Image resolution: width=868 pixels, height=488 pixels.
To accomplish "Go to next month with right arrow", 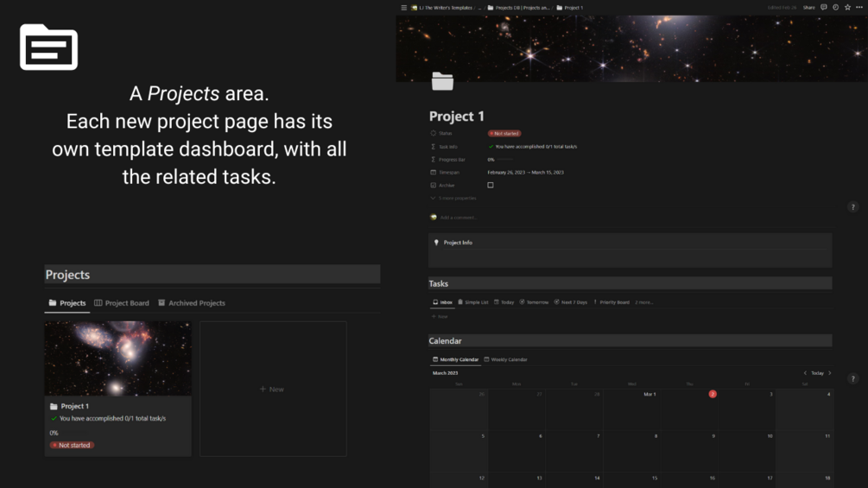I will point(829,373).
